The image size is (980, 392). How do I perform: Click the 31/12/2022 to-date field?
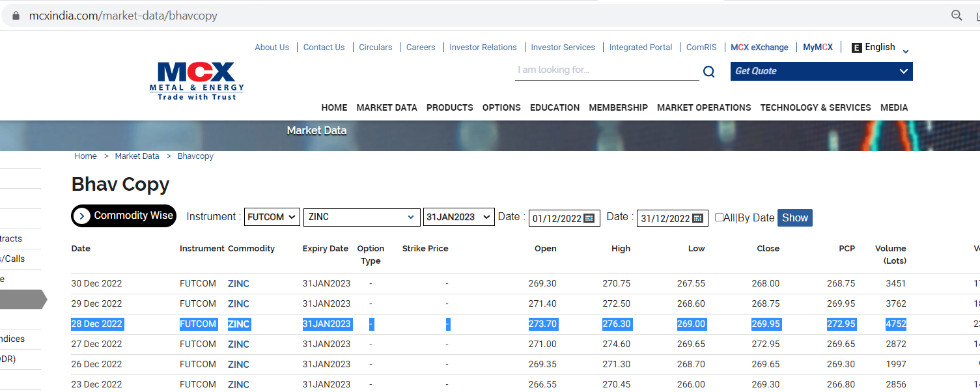672,218
